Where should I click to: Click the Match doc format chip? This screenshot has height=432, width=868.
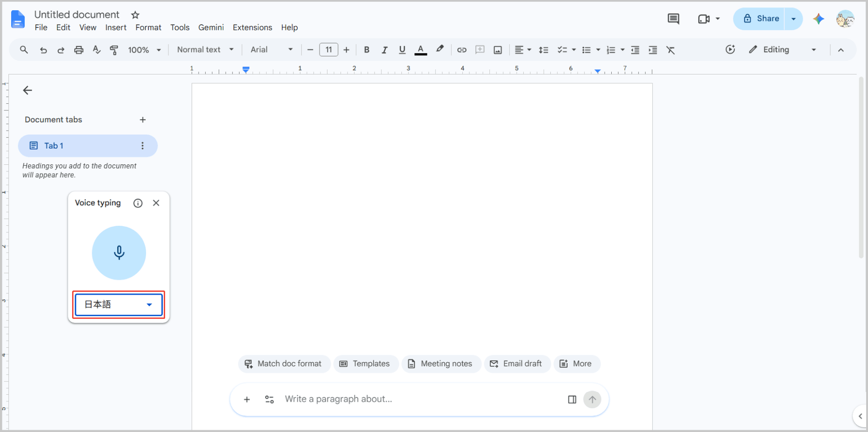click(284, 364)
